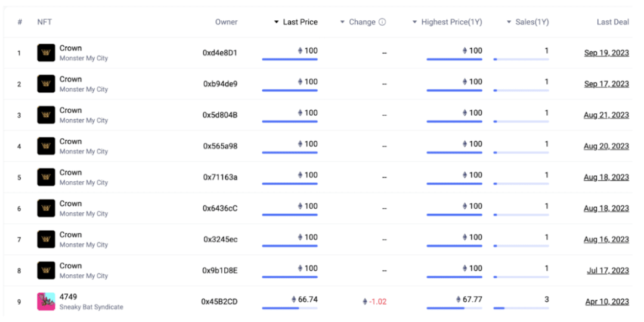The width and height of the screenshot is (644, 322).
Task: Sort by Highest Price(1Y) column arrow
Action: tap(414, 22)
